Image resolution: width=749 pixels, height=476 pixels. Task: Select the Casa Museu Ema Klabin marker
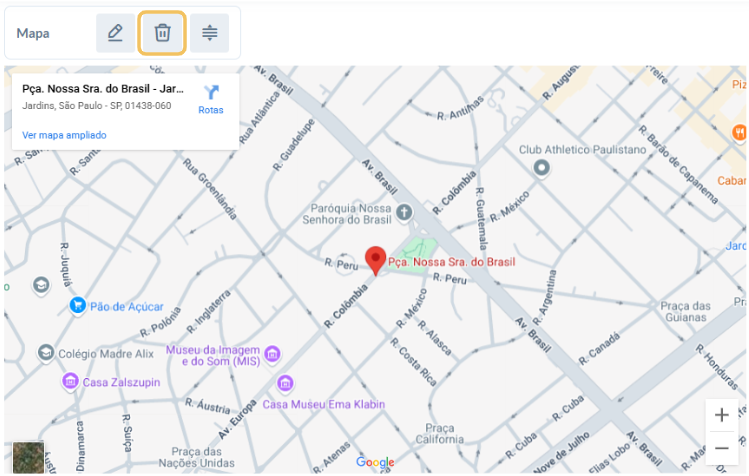pyautogui.click(x=285, y=383)
